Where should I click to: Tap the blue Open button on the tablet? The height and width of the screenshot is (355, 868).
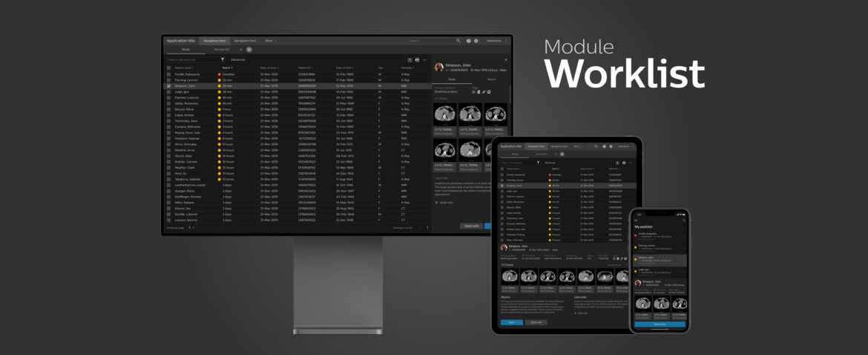point(511,322)
